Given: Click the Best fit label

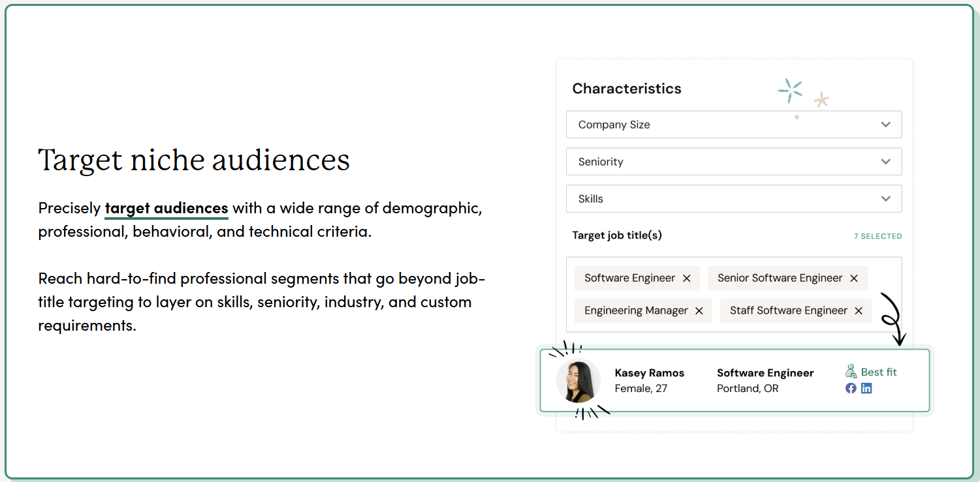Looking at the screenshot, I should click(x=879, y=372).
